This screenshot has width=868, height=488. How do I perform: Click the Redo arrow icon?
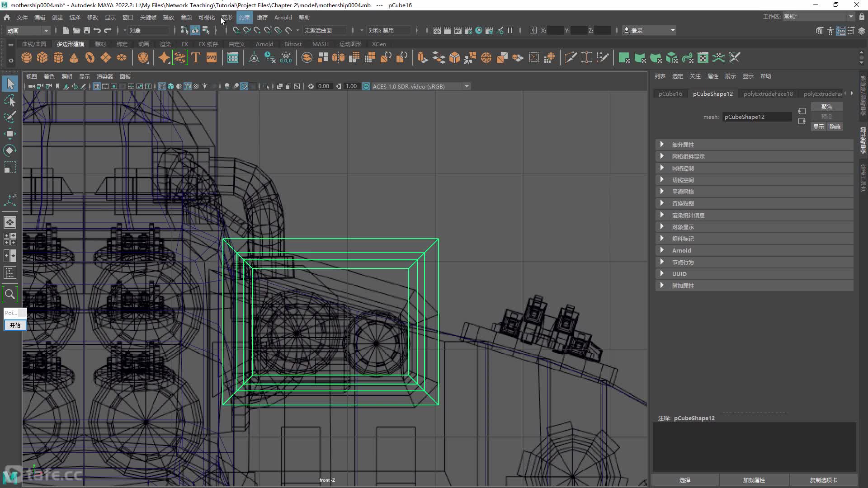pyautogui.click(x=108, y=30)
